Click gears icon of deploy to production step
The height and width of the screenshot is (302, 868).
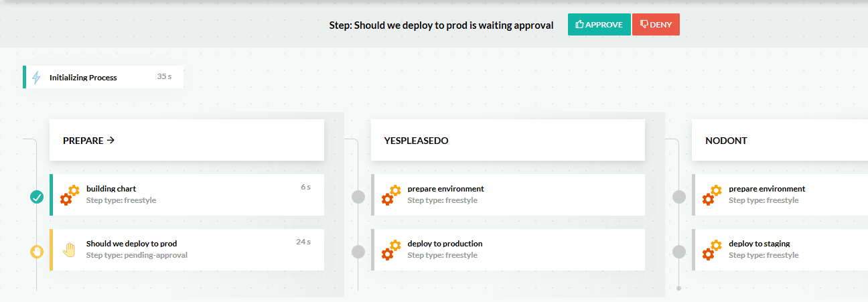[x=391, y=250]
